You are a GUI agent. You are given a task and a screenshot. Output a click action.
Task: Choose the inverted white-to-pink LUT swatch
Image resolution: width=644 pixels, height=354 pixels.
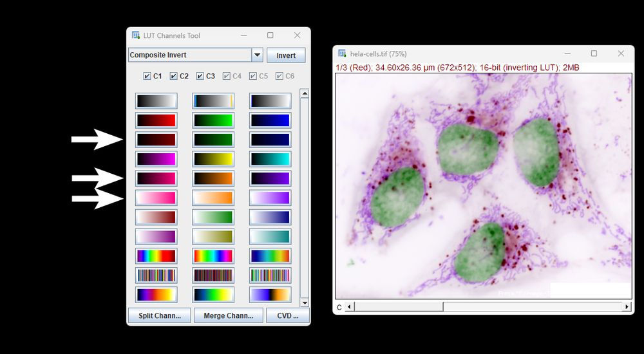pos(156,198)
